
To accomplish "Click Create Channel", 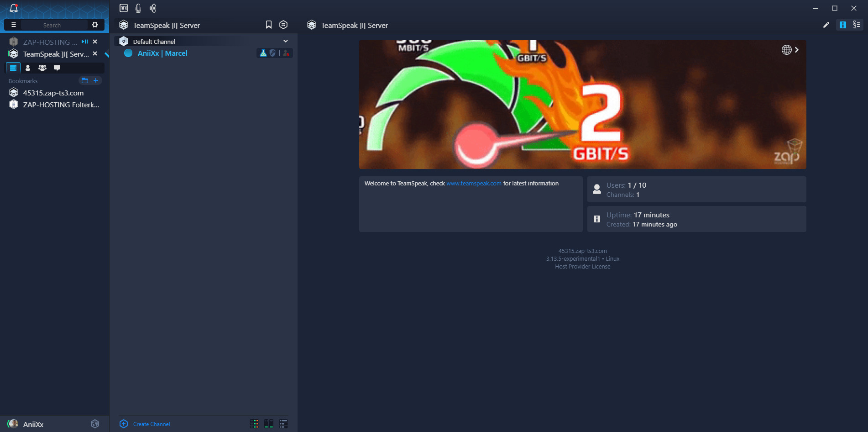I will click(x=145, y=424).
